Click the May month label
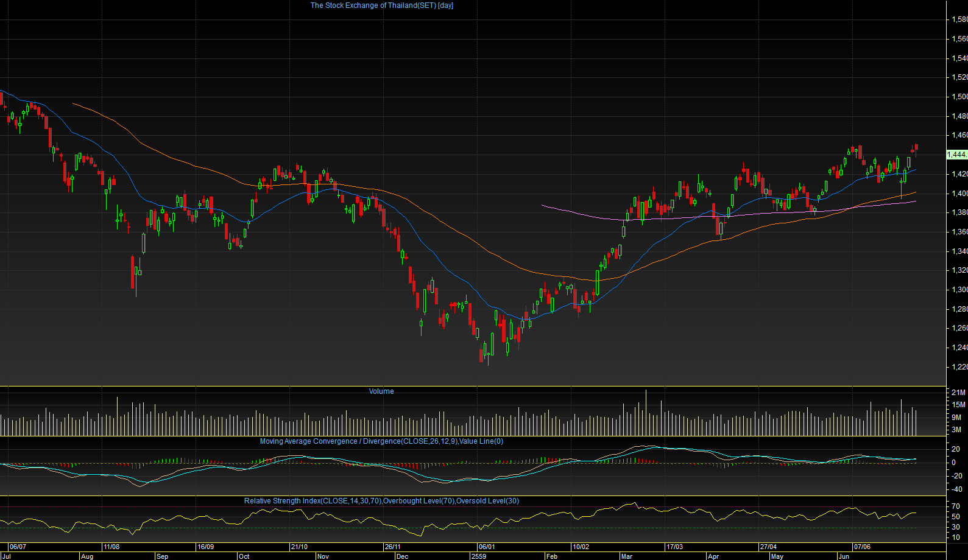968x560 pixels. [777, 556]
